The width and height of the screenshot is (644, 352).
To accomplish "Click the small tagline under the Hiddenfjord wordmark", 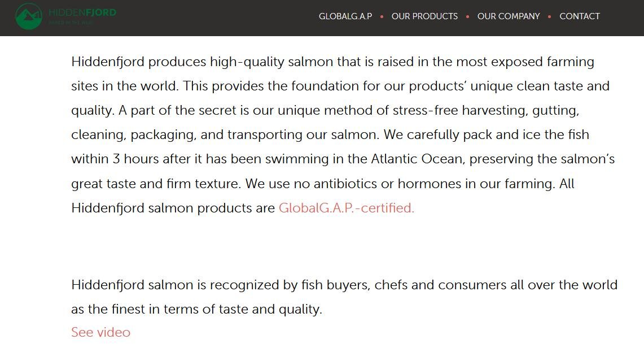I will (69, 23).
